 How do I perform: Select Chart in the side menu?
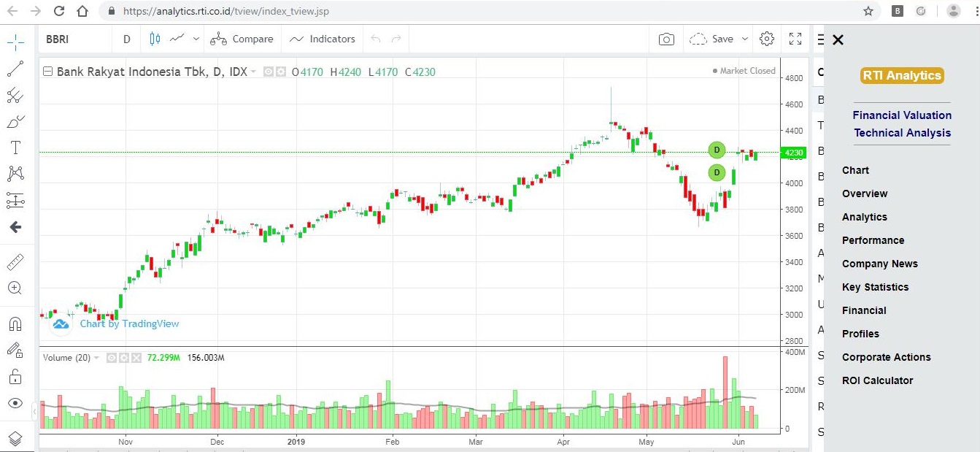tap(855, 170)
